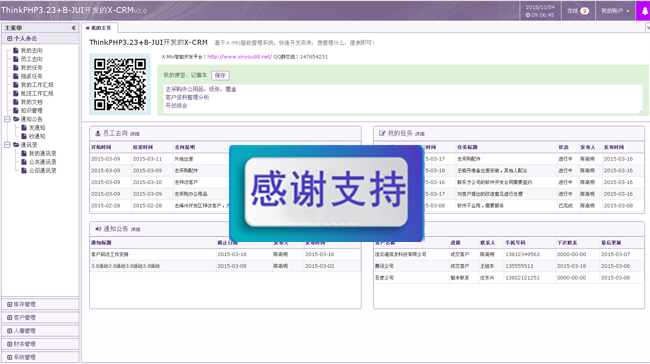Screen dimensions: 650x364
Task: Select the 客户回访工作安排 notice row
Action: 225,254
